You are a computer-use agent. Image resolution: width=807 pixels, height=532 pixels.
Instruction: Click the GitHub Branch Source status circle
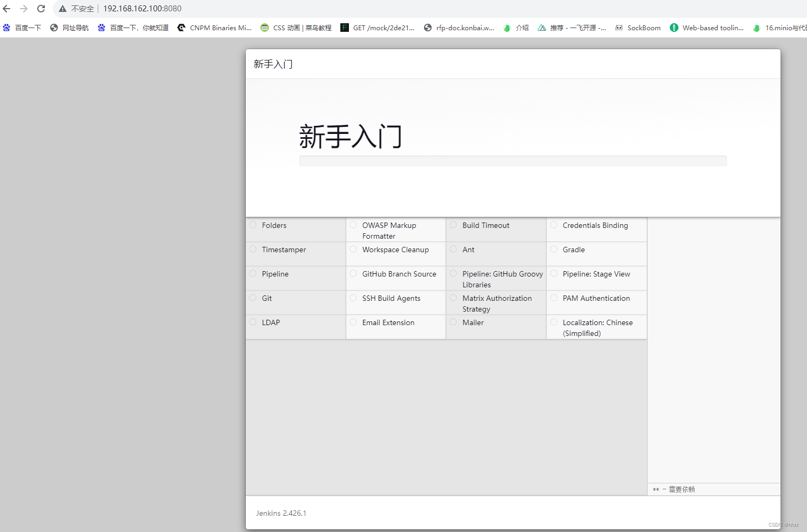[353, 273]
